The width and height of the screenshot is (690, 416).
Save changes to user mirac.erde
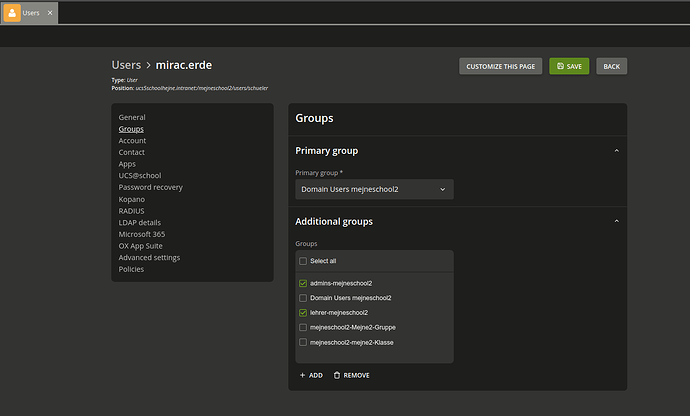[569, 66]
